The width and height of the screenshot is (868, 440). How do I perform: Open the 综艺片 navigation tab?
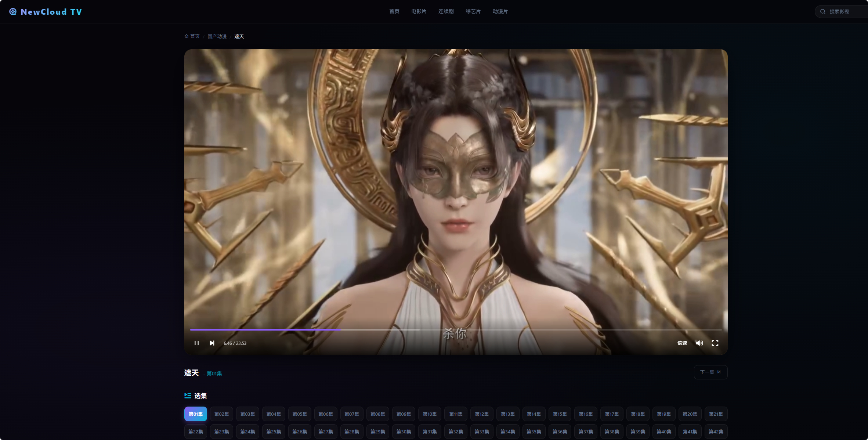click(473, 11)
